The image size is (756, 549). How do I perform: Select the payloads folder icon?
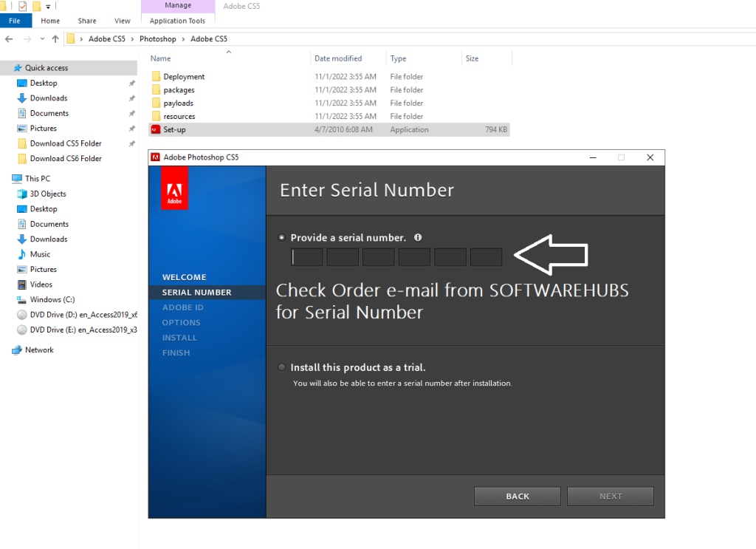[156, 103]
